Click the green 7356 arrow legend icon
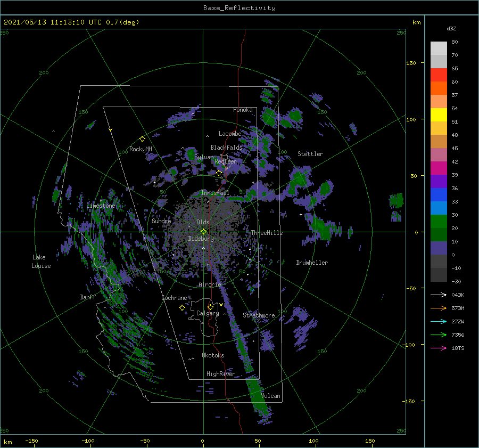The height and width of the screenshot is (448, 479). pos(439,335)
